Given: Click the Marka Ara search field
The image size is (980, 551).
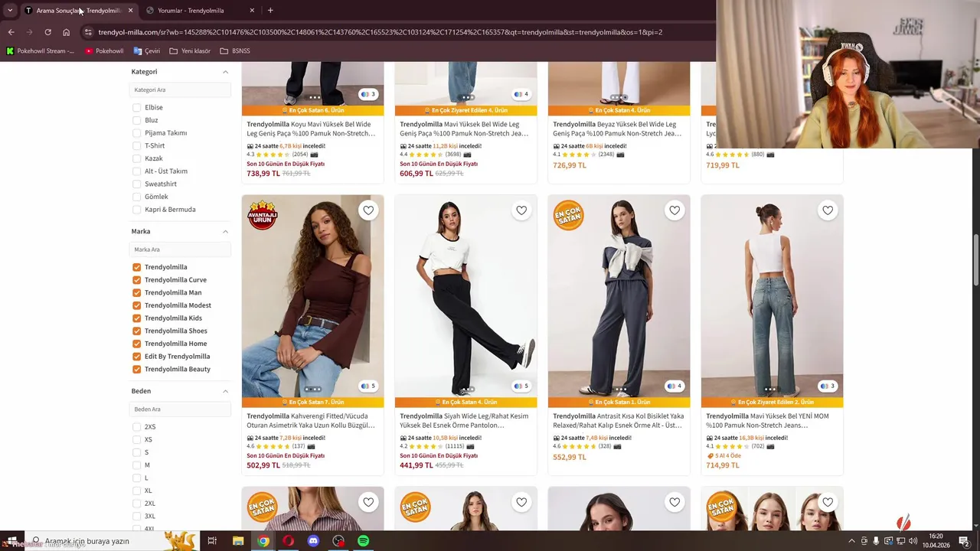Looking at the screenshot, I should pyautogui.click(x=180, y=249).
